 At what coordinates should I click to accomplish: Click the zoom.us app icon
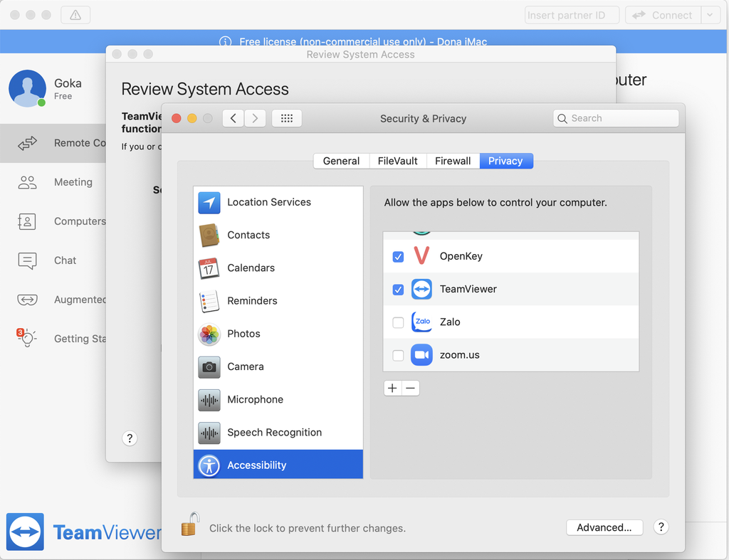tap(421, 355)
